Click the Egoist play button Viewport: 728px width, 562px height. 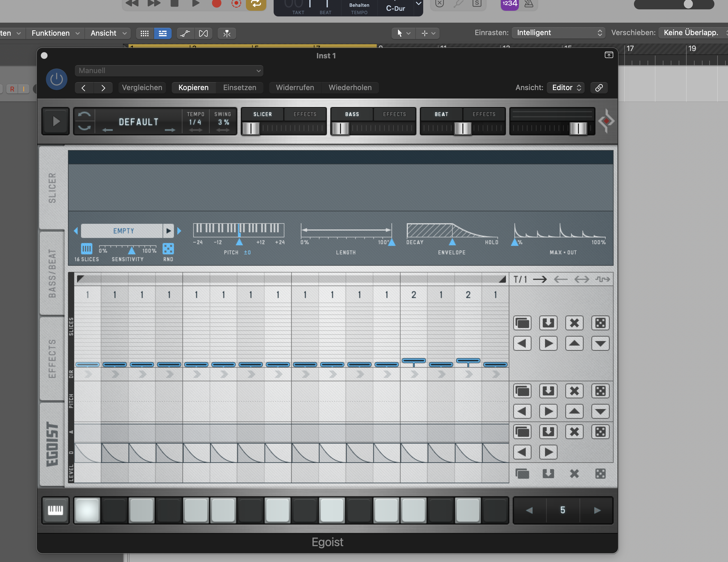(x=56, y=121)
